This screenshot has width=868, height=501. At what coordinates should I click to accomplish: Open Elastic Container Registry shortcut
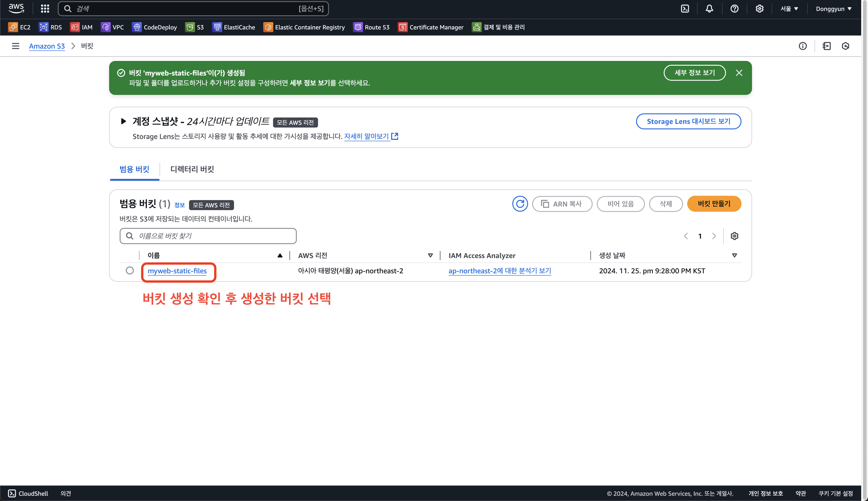click(x=304, y=27)
